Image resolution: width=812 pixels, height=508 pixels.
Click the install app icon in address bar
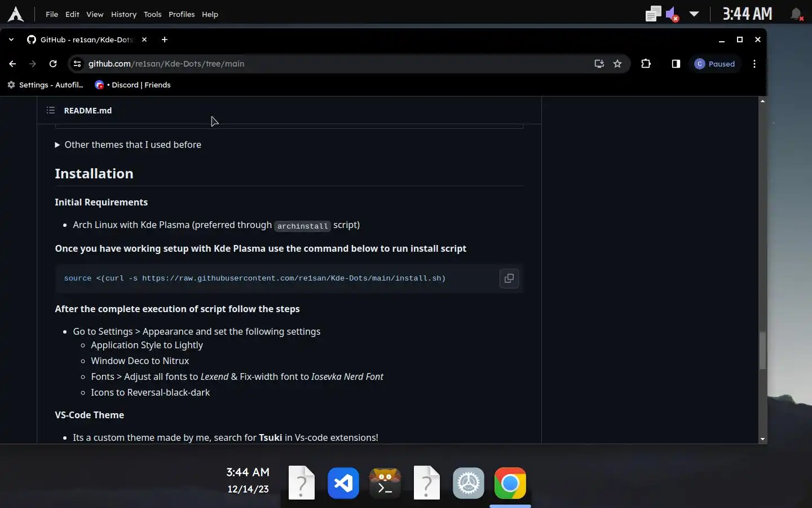[599, 64]
